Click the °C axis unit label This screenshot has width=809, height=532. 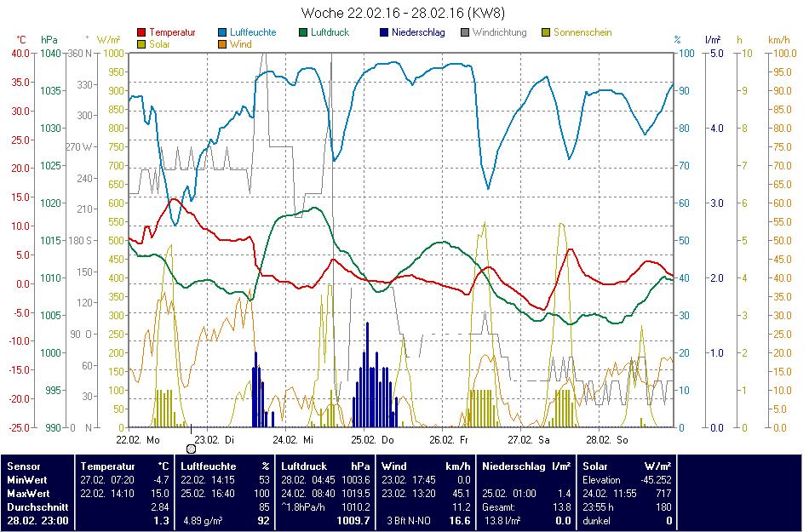pos(20,40)
